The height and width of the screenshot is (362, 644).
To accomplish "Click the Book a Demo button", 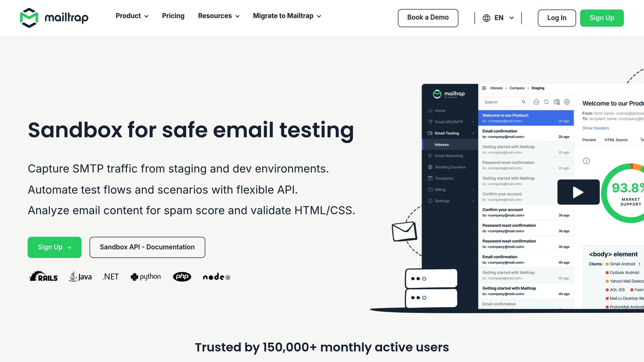I will point(428,18).
